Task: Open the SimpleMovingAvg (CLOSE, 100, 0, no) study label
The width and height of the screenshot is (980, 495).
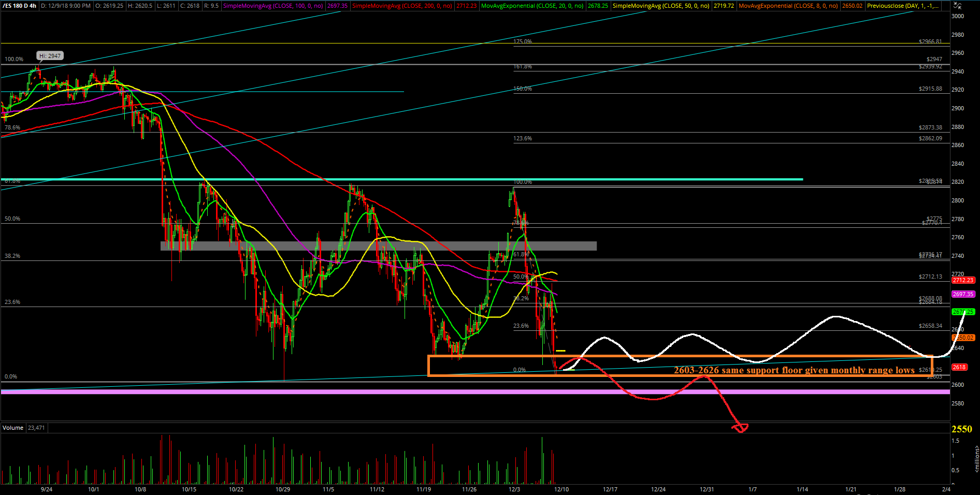Action: (273, 6)
